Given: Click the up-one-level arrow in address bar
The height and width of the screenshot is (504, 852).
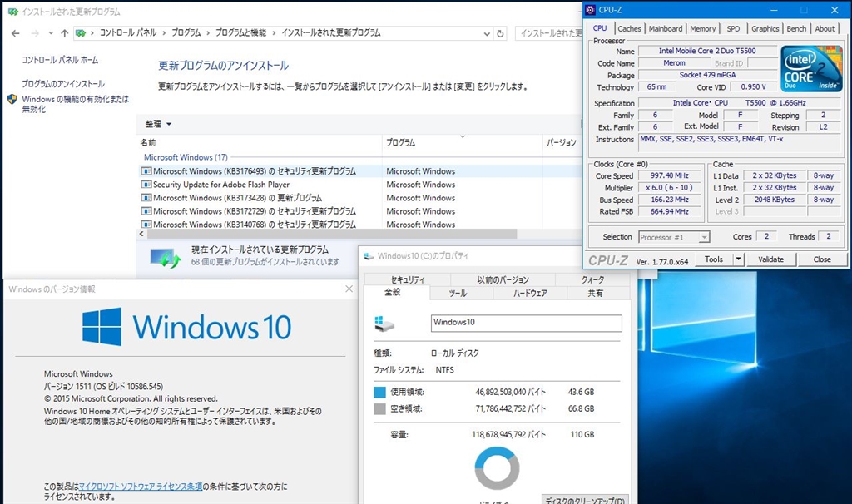Looking at the screenshot, I should [x=65, y=33].
